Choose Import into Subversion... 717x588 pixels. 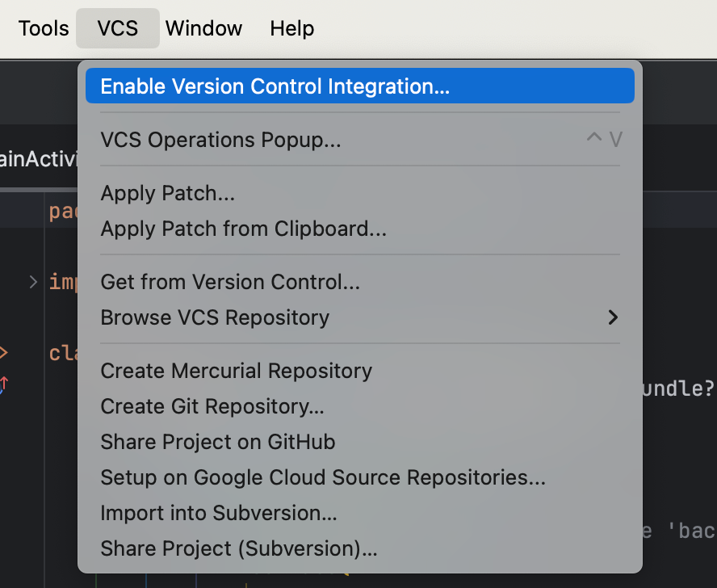pyautogui.click(x=219, y=513)
